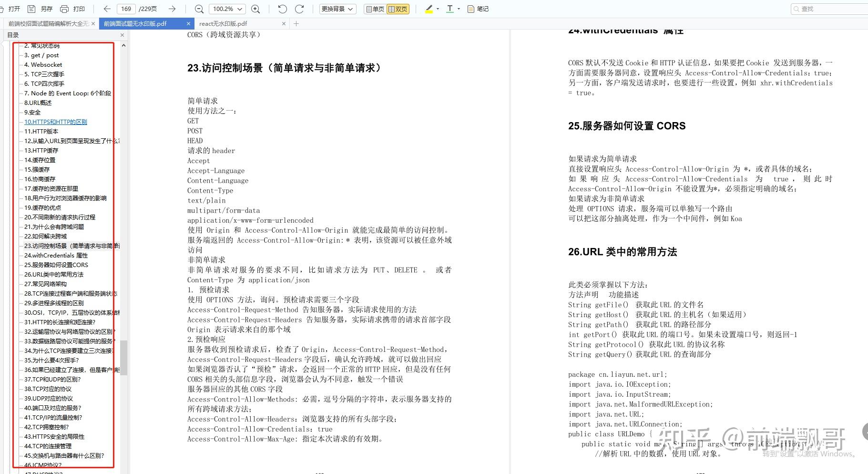Switch to 前端校招面试题精编解析大全 tab
Screen dimensions: 868x474
coord(49,23)
